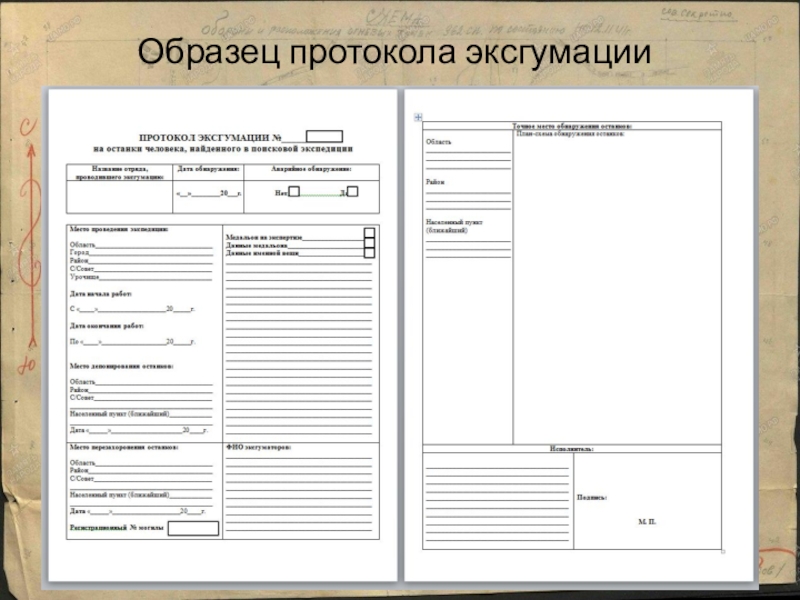Viewport: 800px width, 600px height.
Task: Tick the 'Медальон на экспертизе' checkbox
Action: (x=369, y=234)
